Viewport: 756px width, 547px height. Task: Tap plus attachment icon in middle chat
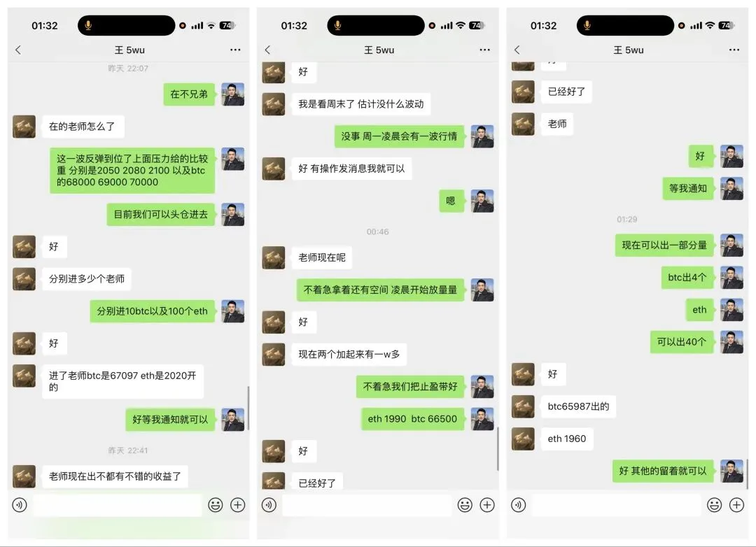coord(487,504)
